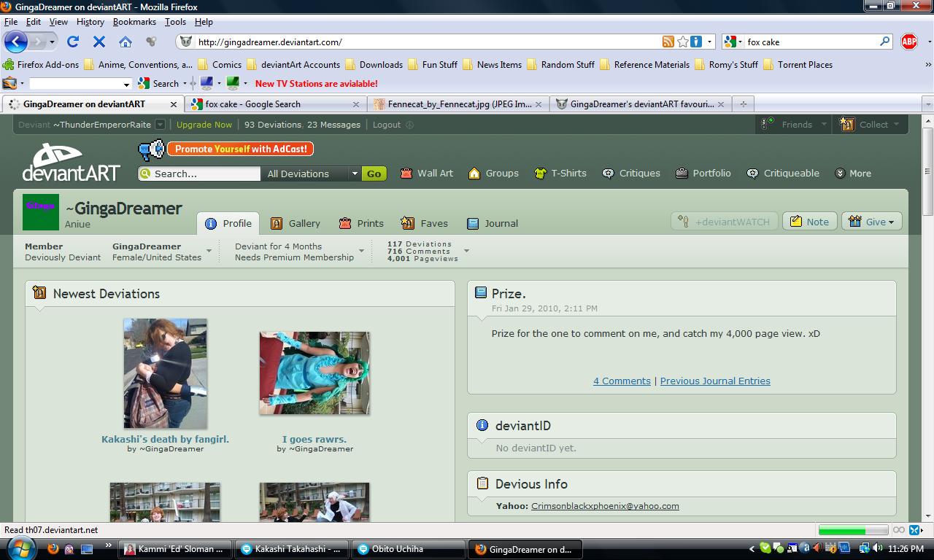Click the deviantART logo
934x560 pixels.
pos(71,162)
